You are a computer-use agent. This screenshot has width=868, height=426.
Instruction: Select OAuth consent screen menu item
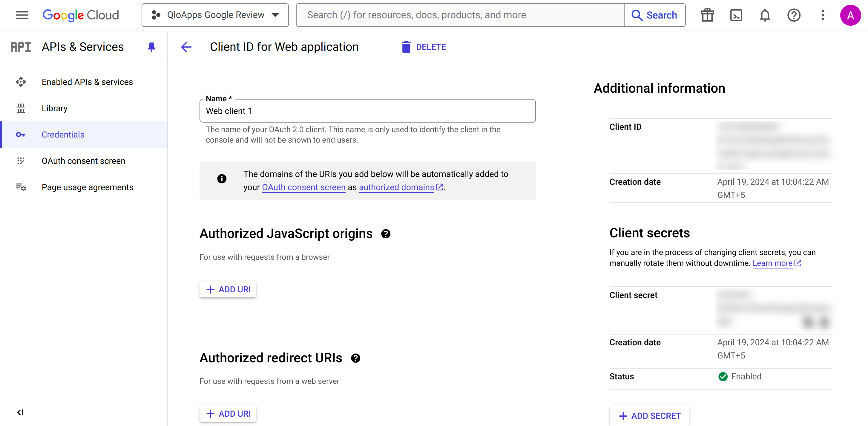click(x=84, y=161)
